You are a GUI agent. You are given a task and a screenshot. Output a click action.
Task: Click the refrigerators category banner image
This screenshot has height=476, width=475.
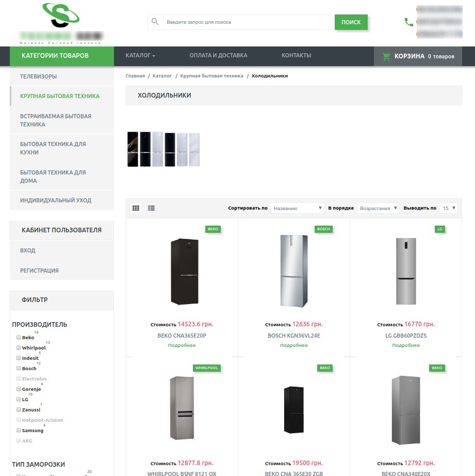pyautogui.click(x=163, y=149)
